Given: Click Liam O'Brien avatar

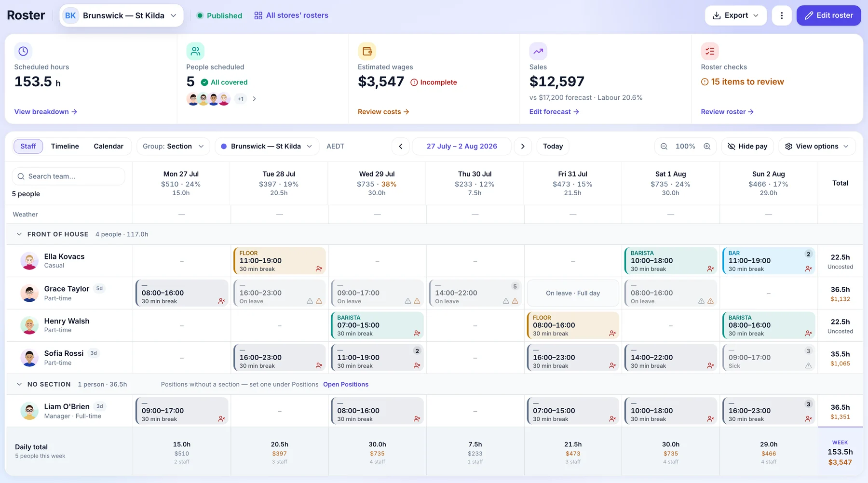Looking at the screenshot, I should pos(29,411).
